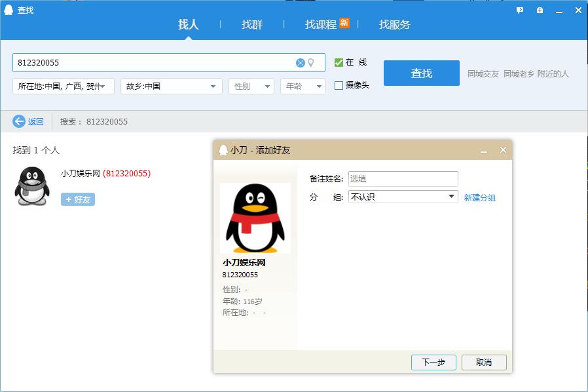The image size is (588, 392).
Task: Click the penguin avatar in search results
Action: pyautogui.click(x=32, y=186)
